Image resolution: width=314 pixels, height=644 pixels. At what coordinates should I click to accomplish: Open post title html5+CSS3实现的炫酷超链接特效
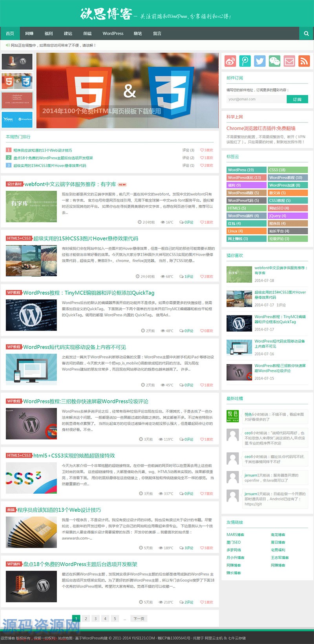click(x=74, y=456)
